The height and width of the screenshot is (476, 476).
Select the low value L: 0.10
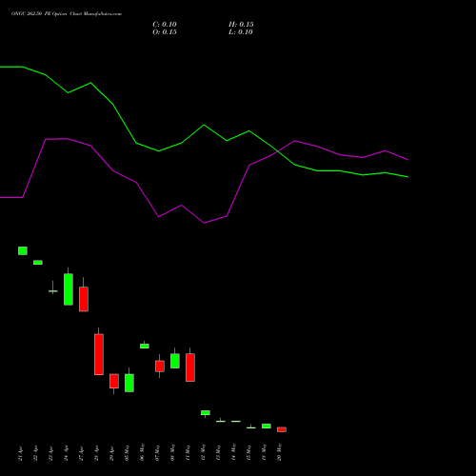(x=241, y=32)
